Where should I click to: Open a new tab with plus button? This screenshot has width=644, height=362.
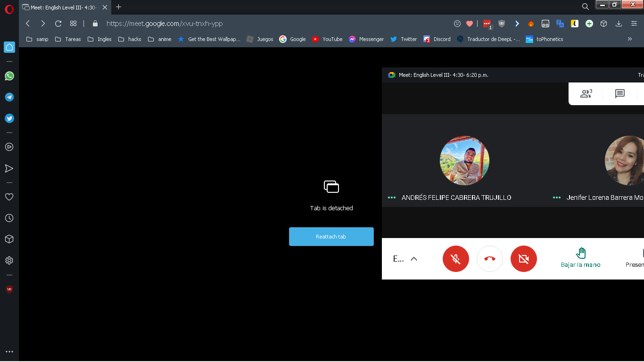(x=118, y=7)
